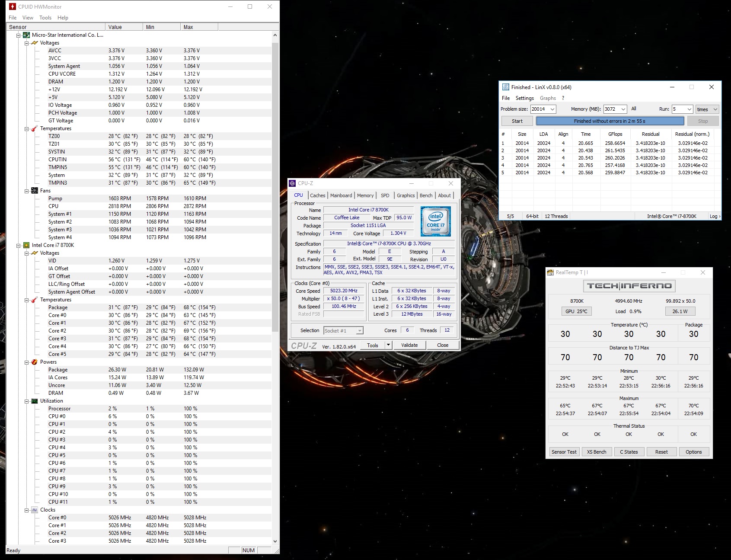Collapse the Clocks node in HWMonitor
731x560 pixels.
(27, 510)
